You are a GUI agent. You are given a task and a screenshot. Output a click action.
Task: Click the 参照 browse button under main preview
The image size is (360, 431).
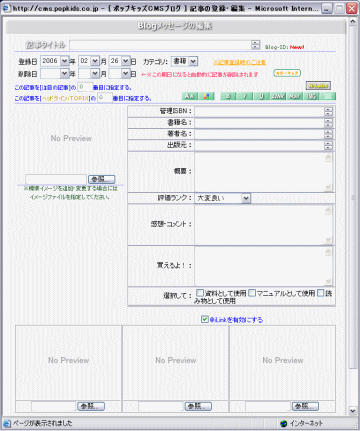pyautogui.click(x=102, y=179)
